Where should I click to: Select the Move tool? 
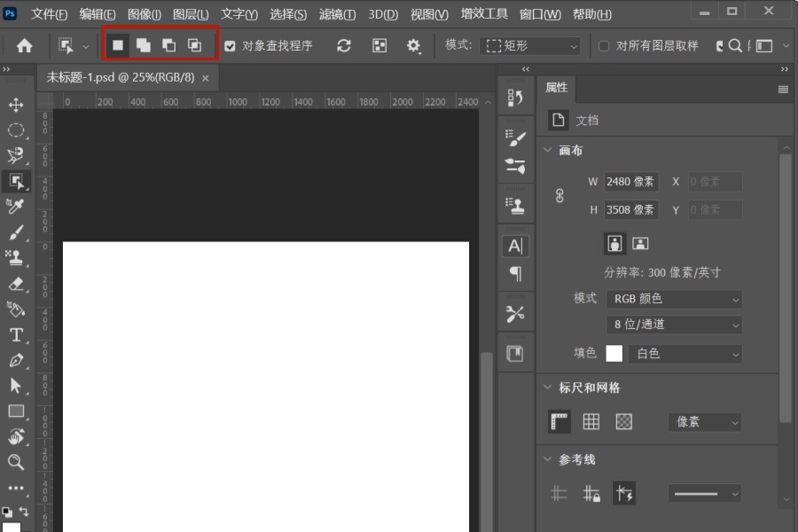click(x=16, y=105)
